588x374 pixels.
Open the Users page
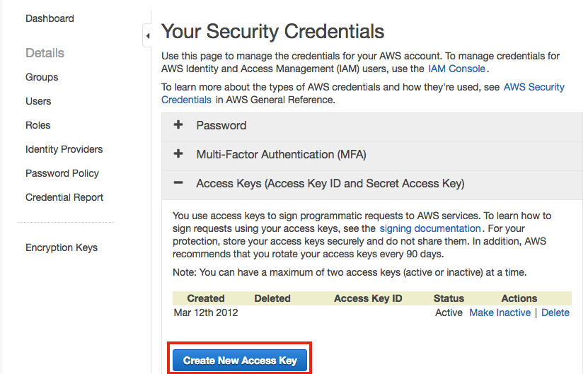(x=38, y=101)
